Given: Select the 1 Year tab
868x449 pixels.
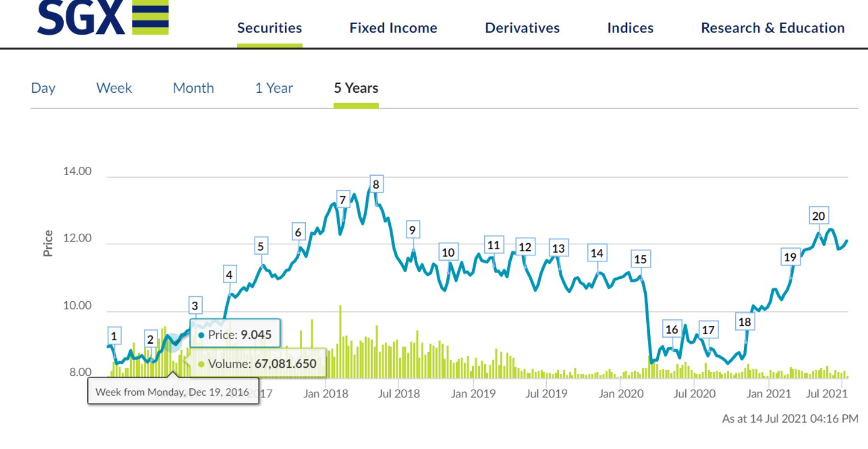Looking at the screenshot, I should [x=274, y=88].
